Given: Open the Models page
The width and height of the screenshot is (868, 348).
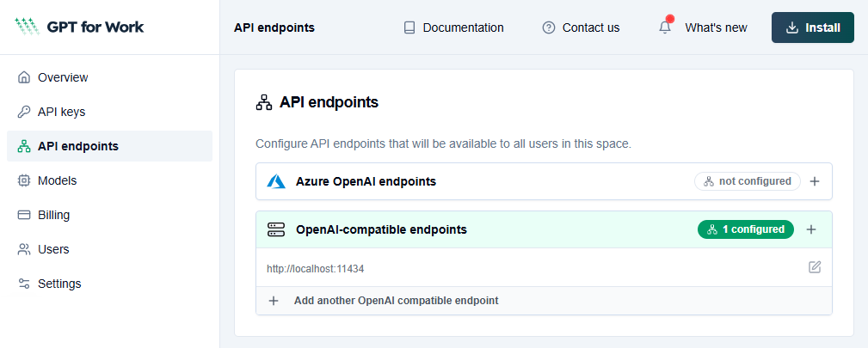Looking at the screenshot, I should tap(109, 180).
